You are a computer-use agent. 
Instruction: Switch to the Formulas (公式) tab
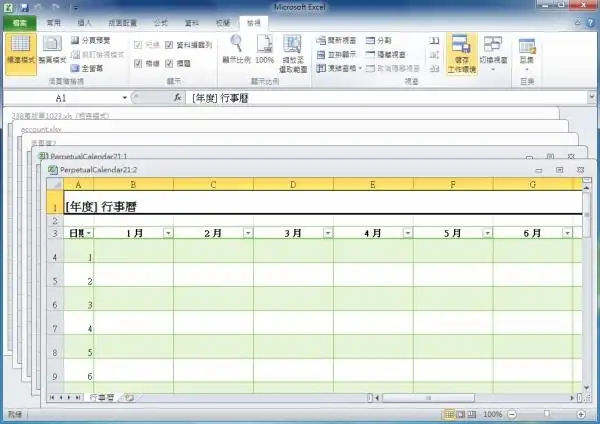point(161,23)
